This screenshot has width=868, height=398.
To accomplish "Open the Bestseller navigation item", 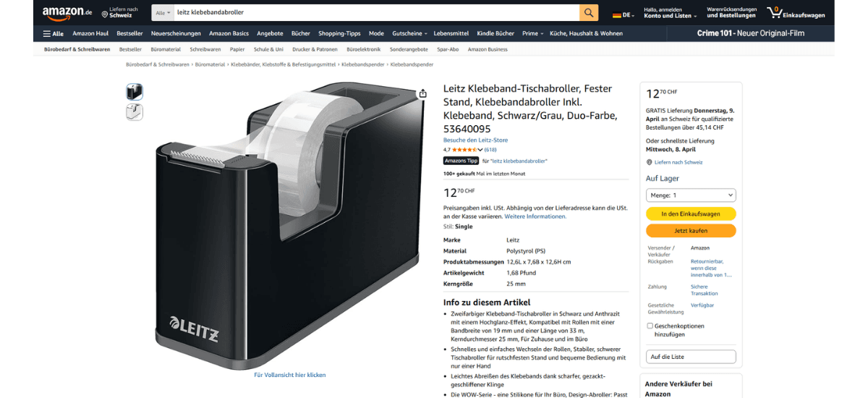I will click(129, 33).
